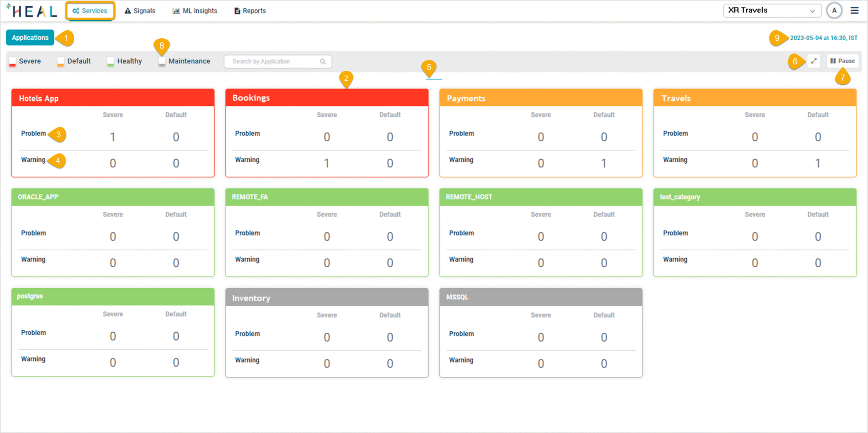This screenshot has width=868, height=433.
Task: Switch to the Signals tab
Action: pos(140,11)
